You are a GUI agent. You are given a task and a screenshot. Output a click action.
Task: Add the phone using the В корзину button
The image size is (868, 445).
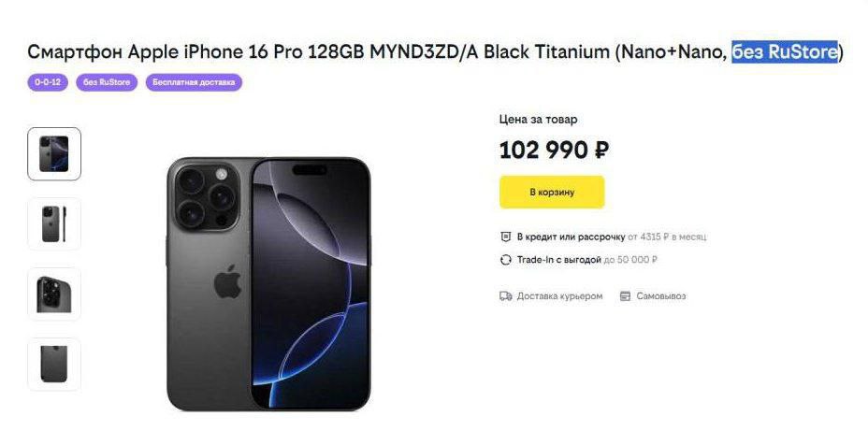[552, 192]
